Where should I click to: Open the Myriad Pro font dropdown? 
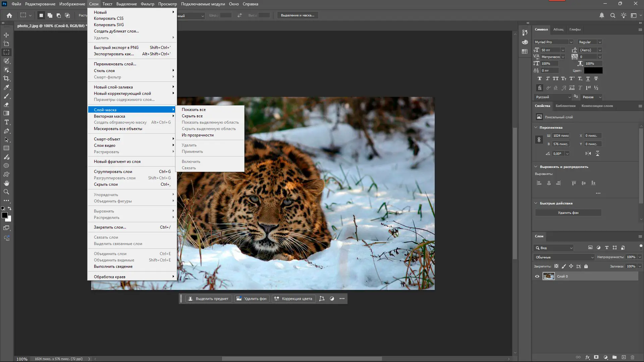tap(571, 42)
